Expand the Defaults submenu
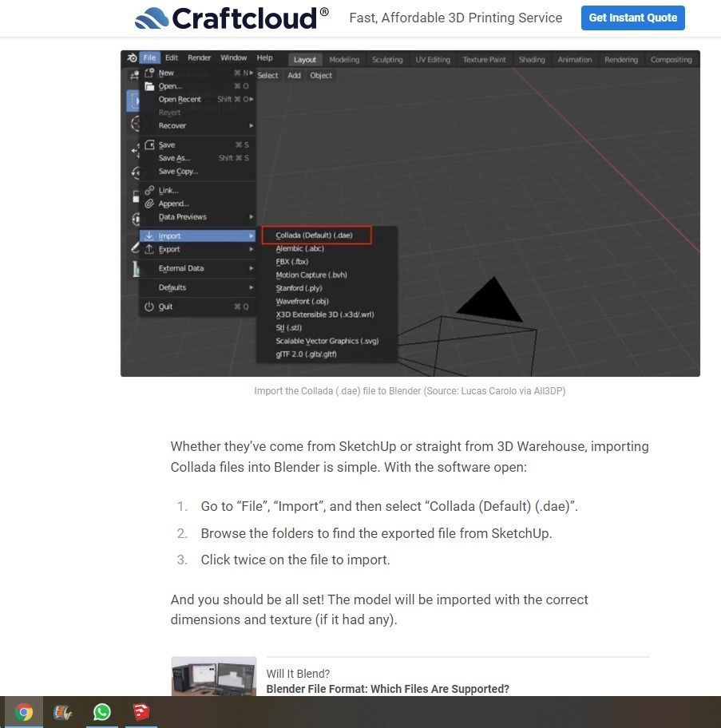This screenshot has width=721, height=728. (198, 287)
